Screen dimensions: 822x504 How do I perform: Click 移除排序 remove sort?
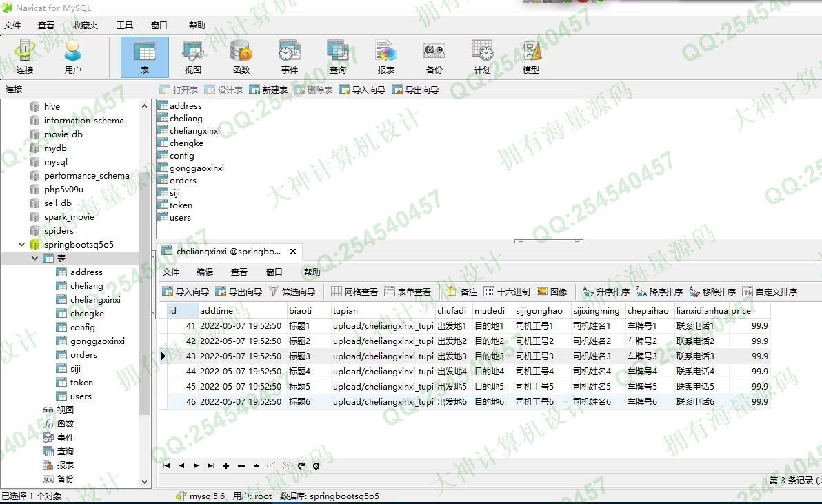[712, 292]
